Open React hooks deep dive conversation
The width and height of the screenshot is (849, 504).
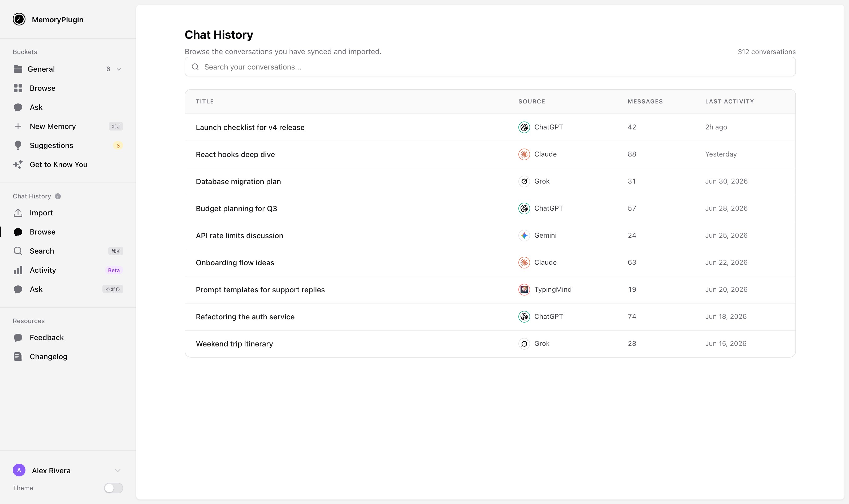coord(235,155)
